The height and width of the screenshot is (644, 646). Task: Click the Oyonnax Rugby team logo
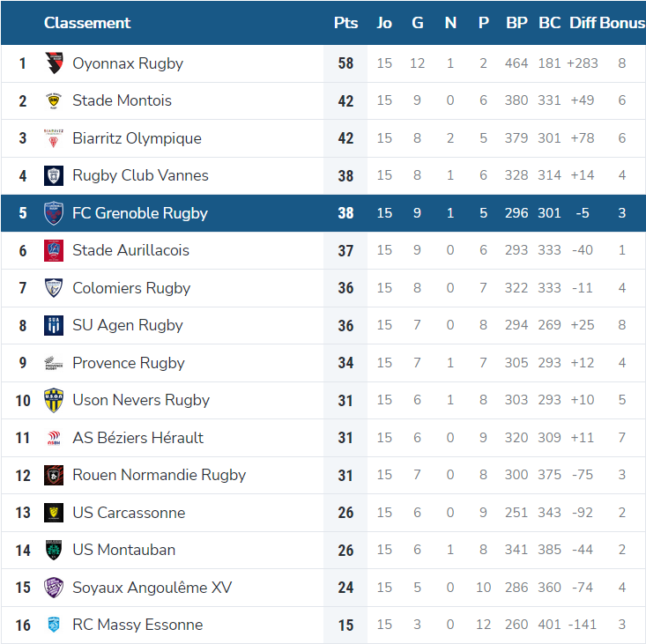54,63
